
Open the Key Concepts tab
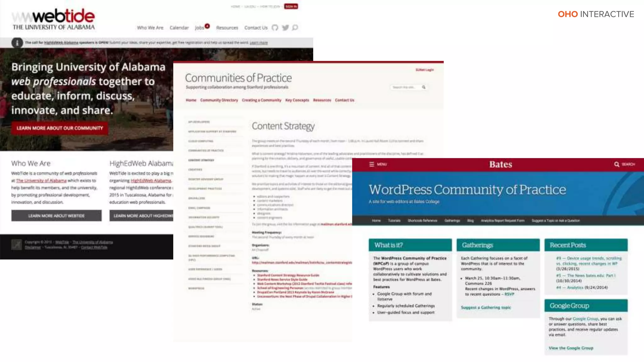click(x=297, y=100)
